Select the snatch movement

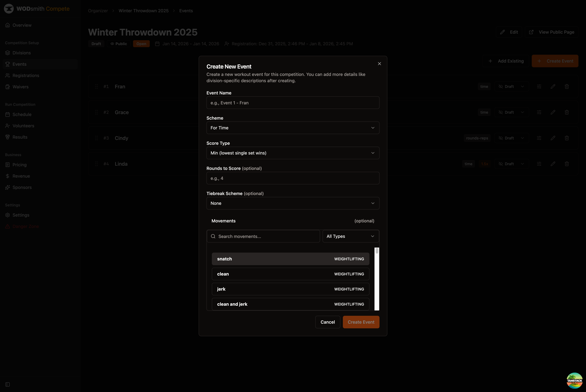click(x=291, y=259)
